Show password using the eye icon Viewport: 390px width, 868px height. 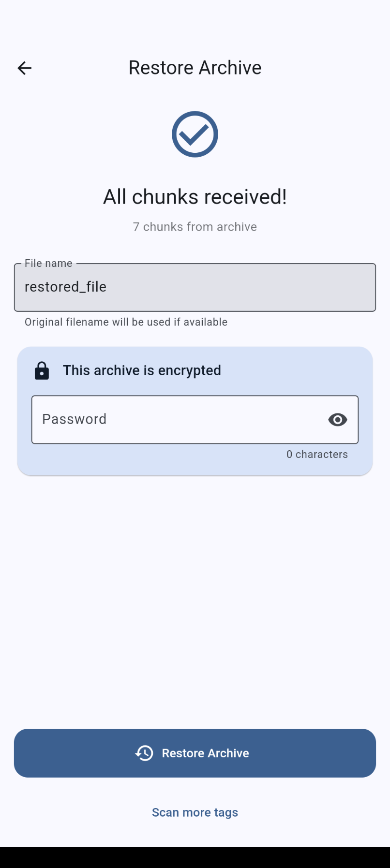click(x=337, y=420)
